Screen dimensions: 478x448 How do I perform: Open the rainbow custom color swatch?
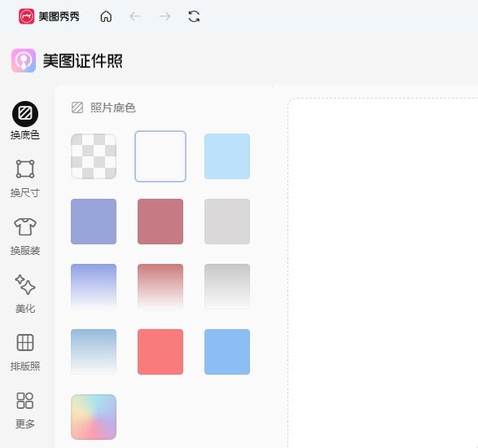tap(94, 417)
